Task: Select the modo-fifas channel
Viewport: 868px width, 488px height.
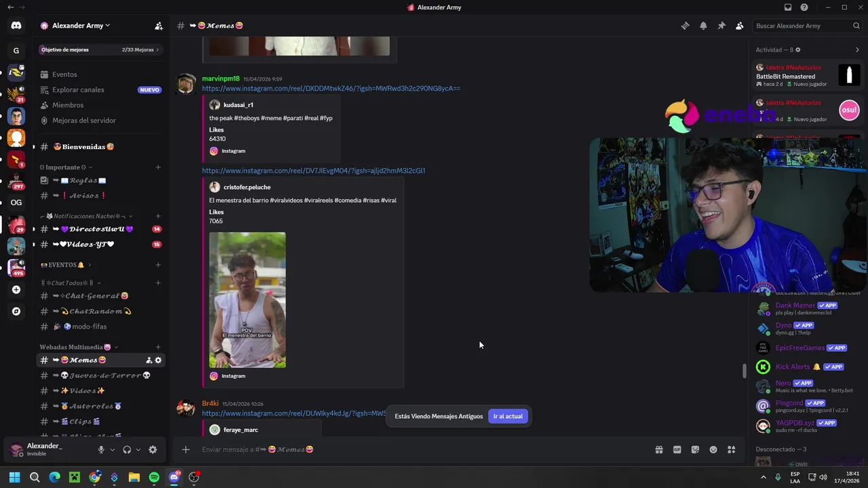Action: coord(100,327)
